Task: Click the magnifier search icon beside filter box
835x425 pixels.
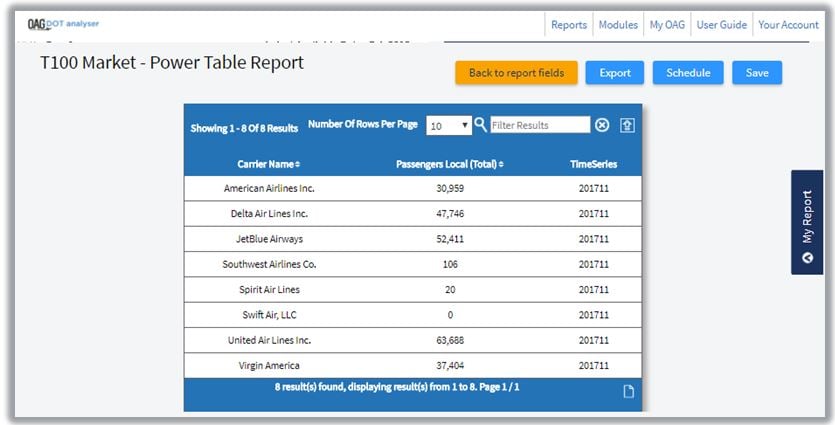Action: click(x=481, y=125)
